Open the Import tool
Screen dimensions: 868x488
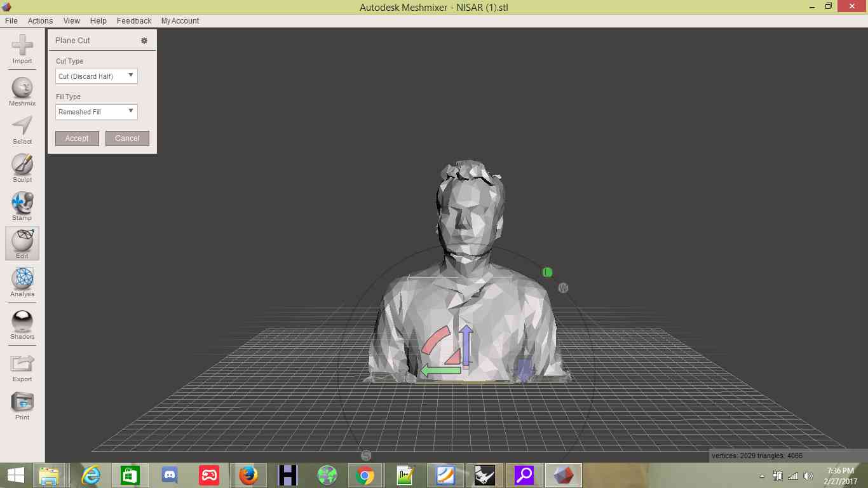coord(22,50)
